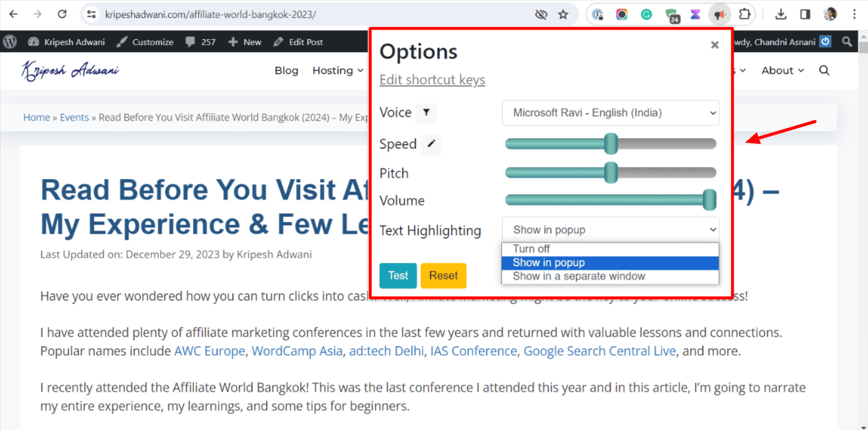Go back to the previous page
The width and height of the screenshot is (868, 430).
click(13, 14)
